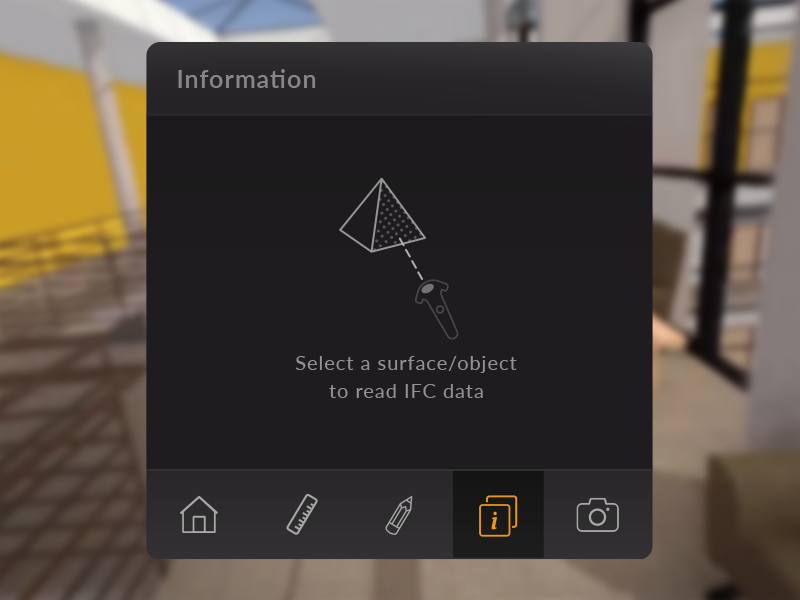Image resolution: width=800 pixels, height=600 pixels.
Task: Click the empty dark panel area below the IFC text
Action: pos(399,436)
